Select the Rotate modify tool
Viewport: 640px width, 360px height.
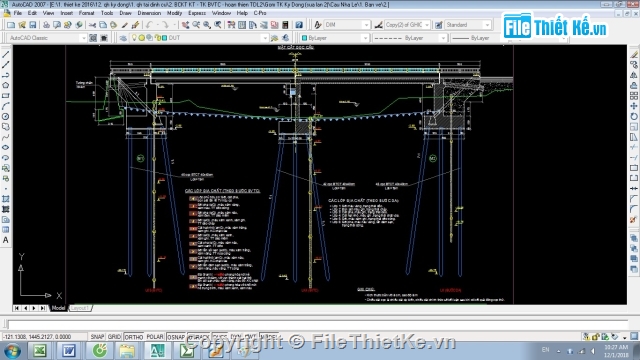(634, 116)
